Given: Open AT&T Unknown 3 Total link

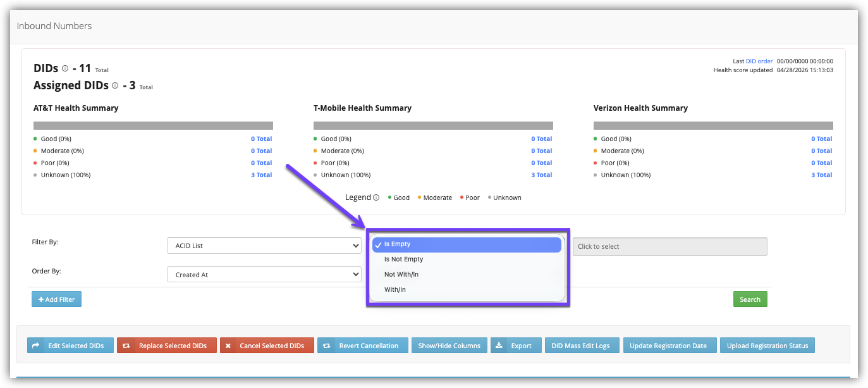Looking at the screenshot, I should (261, 175).
